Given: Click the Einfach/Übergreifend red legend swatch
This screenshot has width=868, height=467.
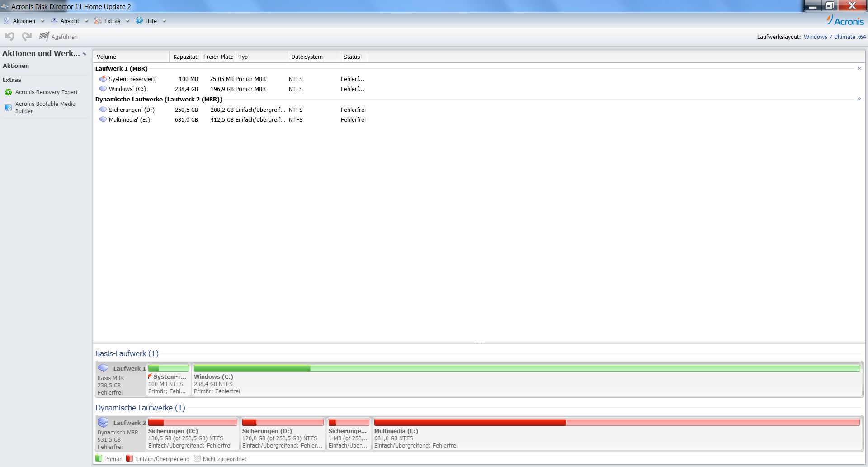Looking at the screenshot, I should 129,458.
